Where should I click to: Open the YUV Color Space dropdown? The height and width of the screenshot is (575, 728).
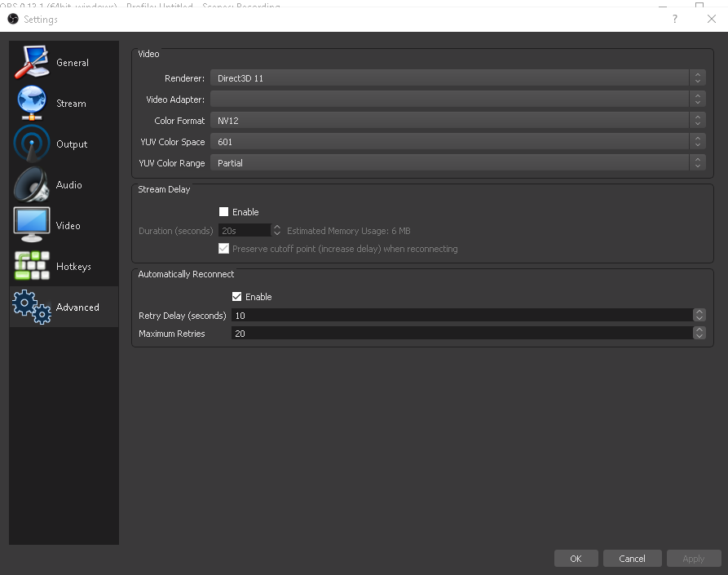458,142
